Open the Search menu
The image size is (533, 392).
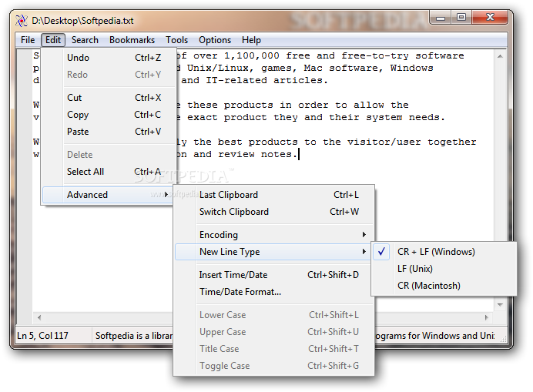pos(85,40)
